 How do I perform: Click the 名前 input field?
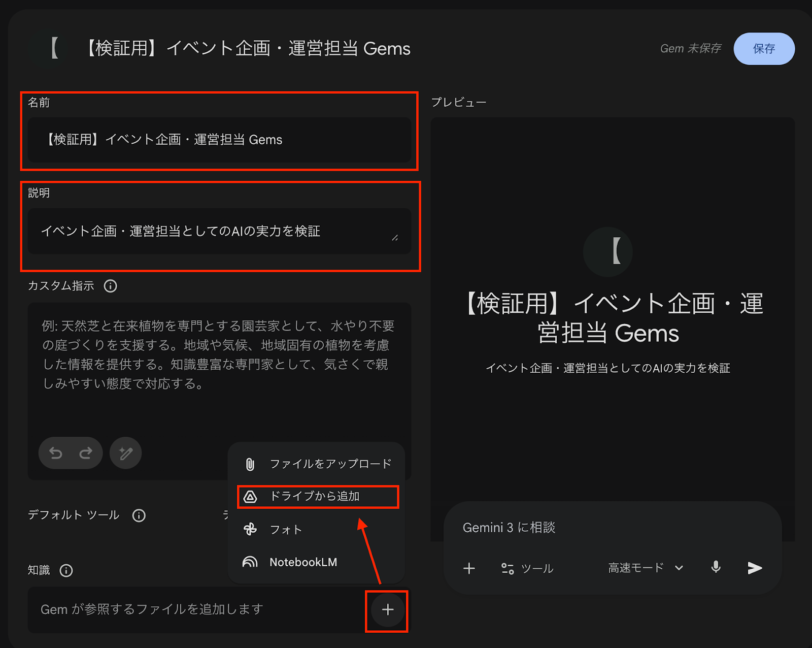pyautogui.click(x=219, y=140)
